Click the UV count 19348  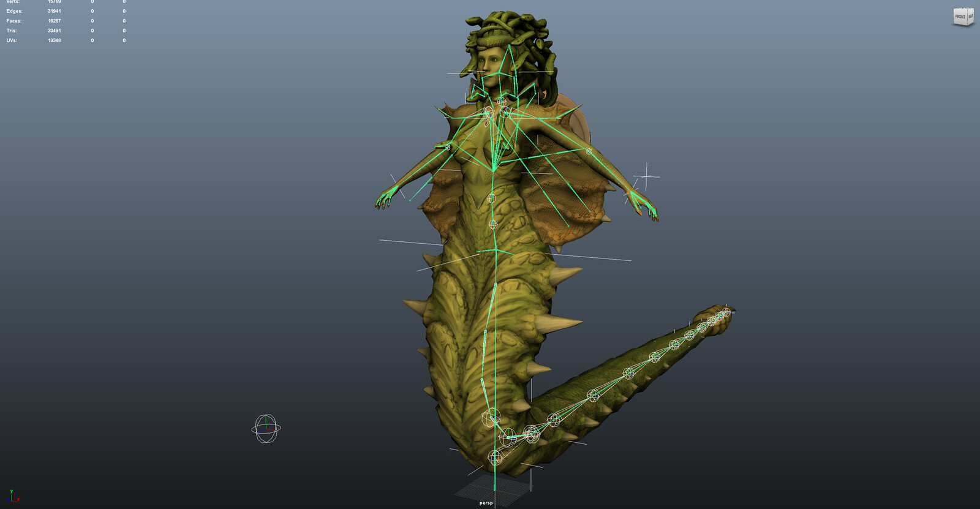coord(54,40)
